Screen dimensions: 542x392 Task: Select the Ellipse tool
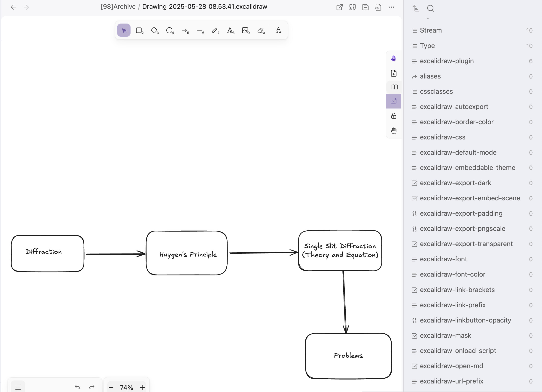(170, 30)
